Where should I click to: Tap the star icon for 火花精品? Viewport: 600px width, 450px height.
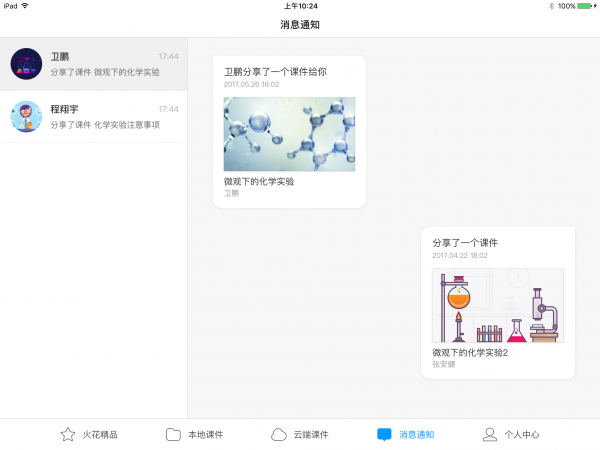point(68,434)
